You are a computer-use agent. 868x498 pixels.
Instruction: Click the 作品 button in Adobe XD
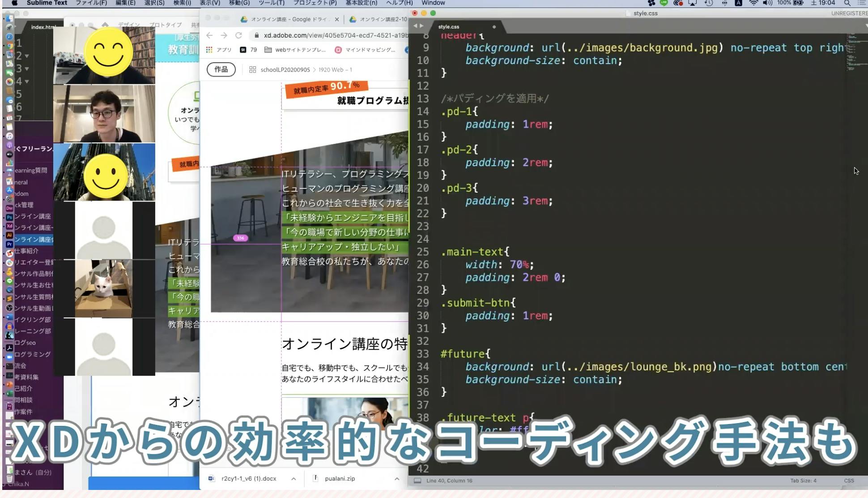point(221,69)
